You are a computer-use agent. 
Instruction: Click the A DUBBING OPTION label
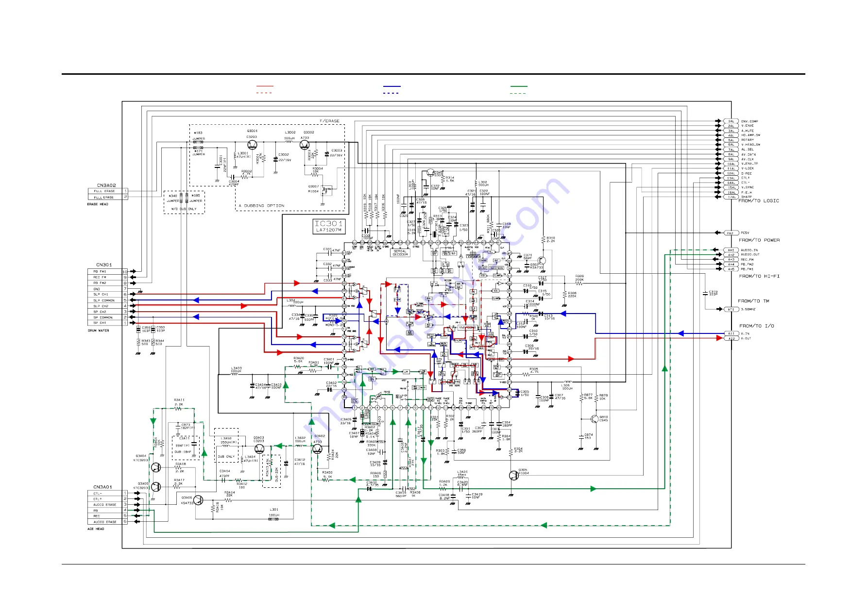point(261,206)
